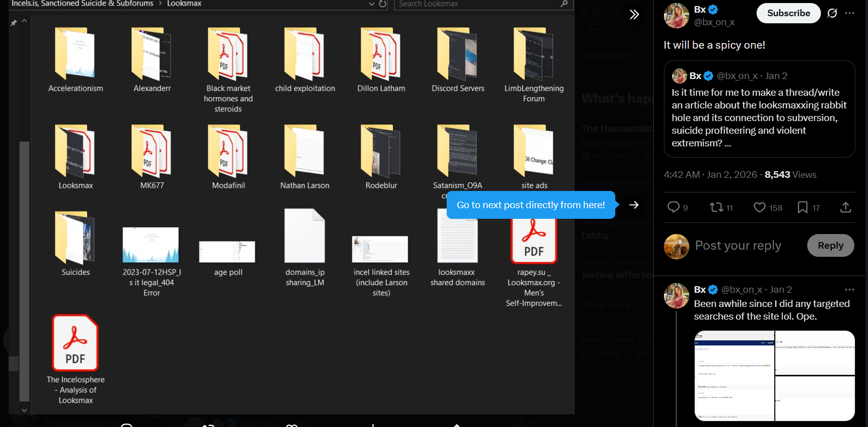The image size is (868, 427).
Task: Expand the address bar history dropdown
Action: tap(372, 4)
